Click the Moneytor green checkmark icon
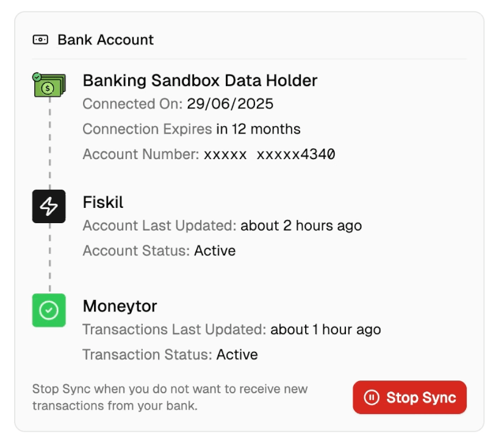The image size is (504, 439). (49, 310)
